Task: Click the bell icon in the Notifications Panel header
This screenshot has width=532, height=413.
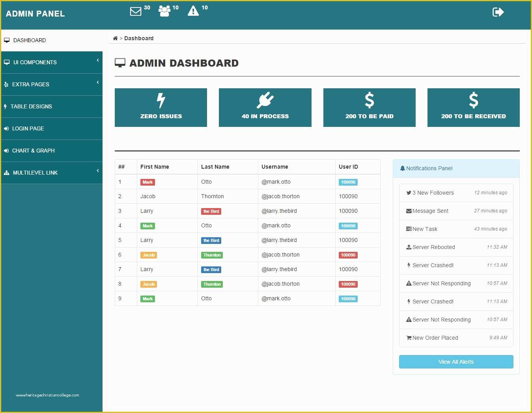Action: [403, 168]
